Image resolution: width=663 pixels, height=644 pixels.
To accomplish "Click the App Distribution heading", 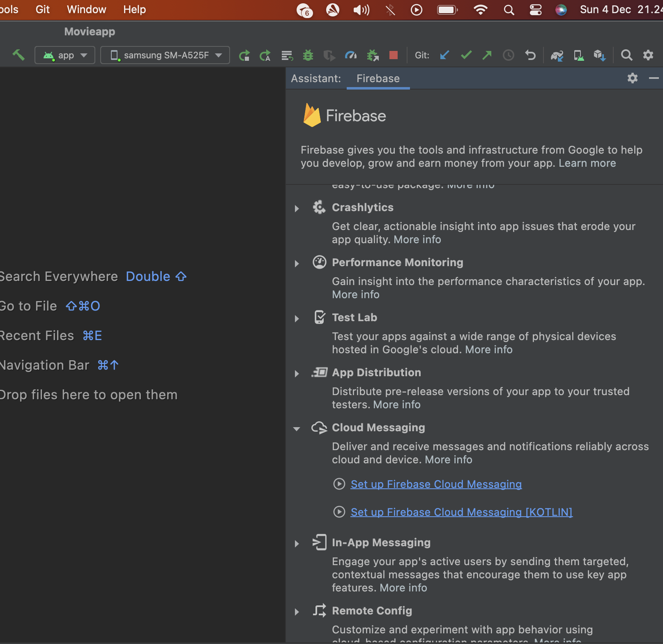I will pos(376,373).
